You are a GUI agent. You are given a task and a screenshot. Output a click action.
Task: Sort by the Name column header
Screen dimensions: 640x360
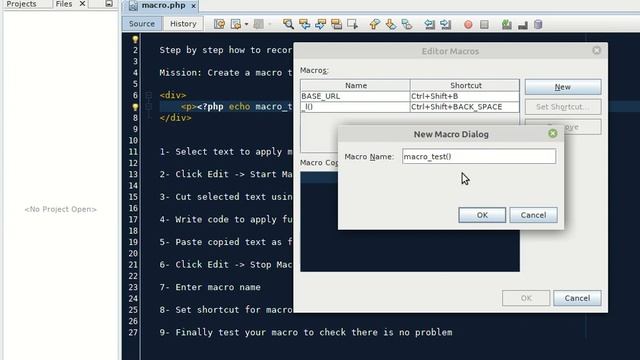pyautogui.click(x=356, y=85)
